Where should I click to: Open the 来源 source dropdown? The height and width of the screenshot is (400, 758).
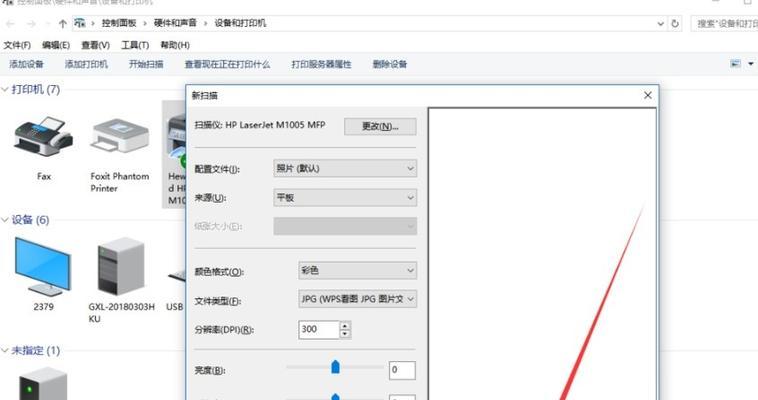coord(345,197)
